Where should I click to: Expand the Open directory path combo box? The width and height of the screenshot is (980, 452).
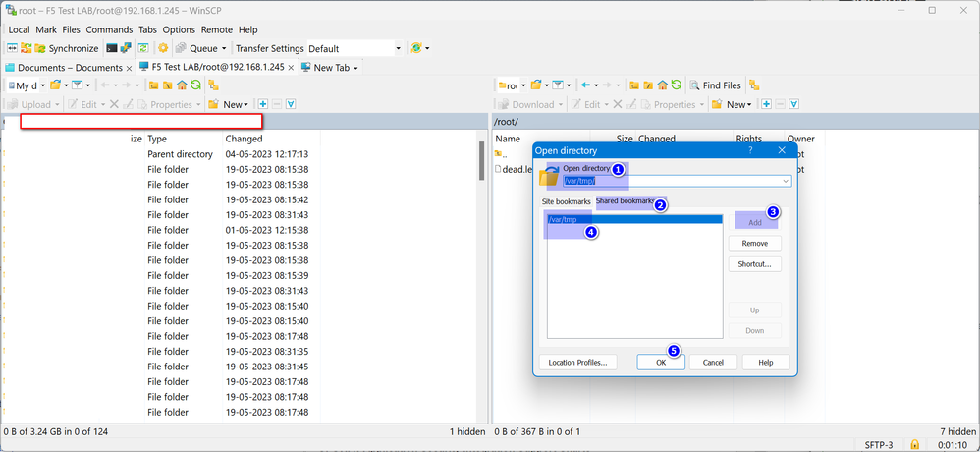tap(786, 181)
